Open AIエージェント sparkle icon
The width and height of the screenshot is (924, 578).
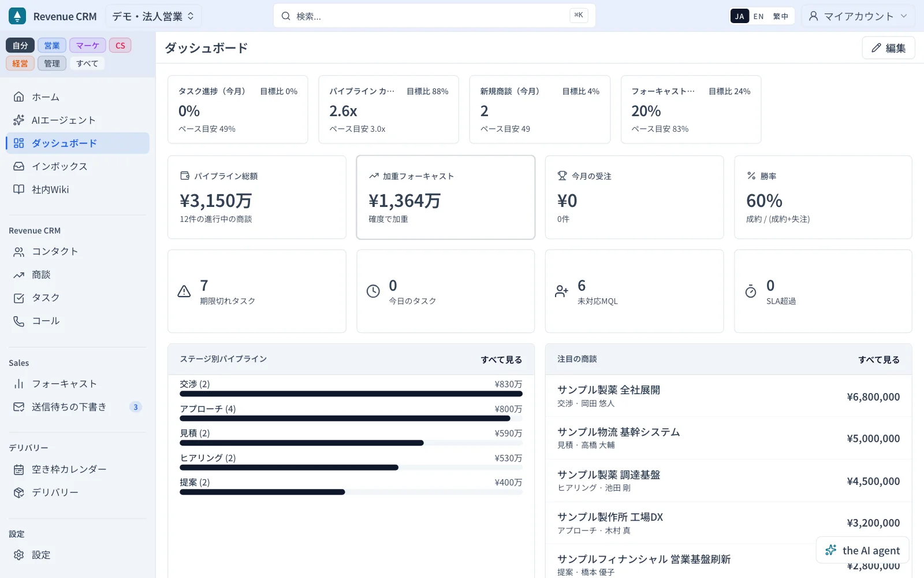coord(19,120)
